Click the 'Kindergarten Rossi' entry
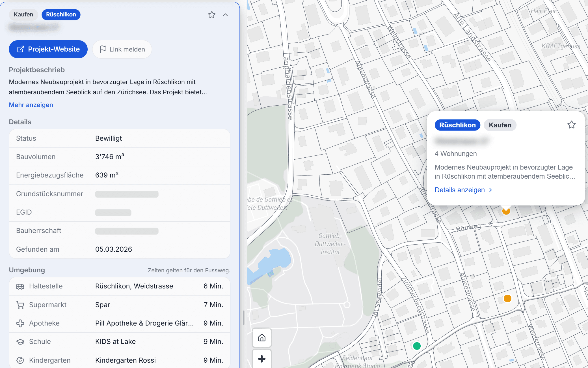This screenshot has height=368, width=588. coord(126,360)
